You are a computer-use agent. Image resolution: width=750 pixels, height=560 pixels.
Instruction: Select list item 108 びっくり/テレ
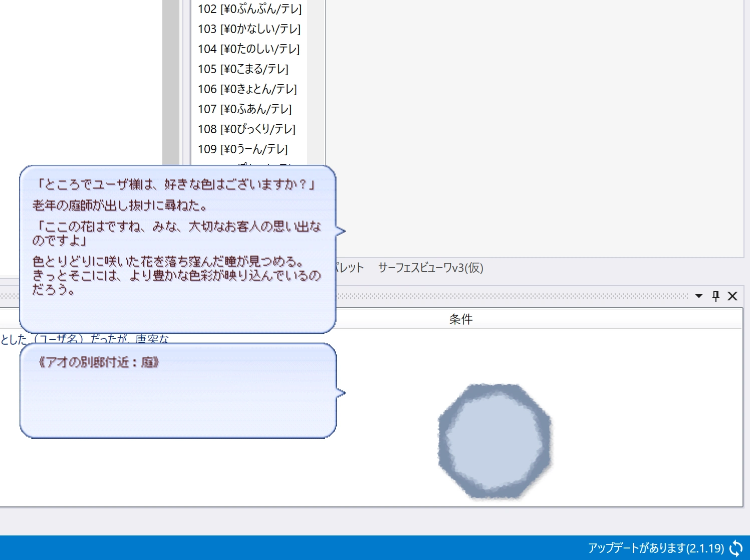[x=246, y=129]
